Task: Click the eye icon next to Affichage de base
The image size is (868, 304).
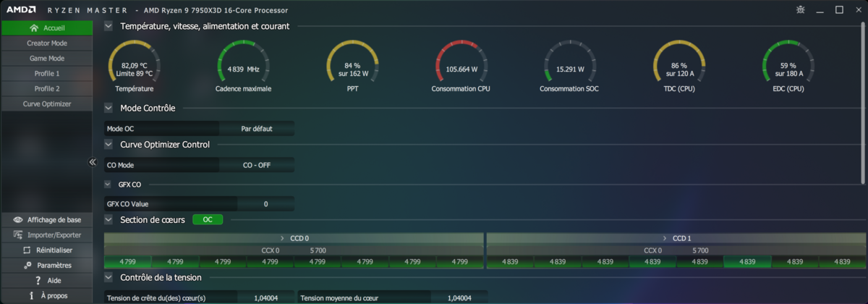Action: (17, 219)
